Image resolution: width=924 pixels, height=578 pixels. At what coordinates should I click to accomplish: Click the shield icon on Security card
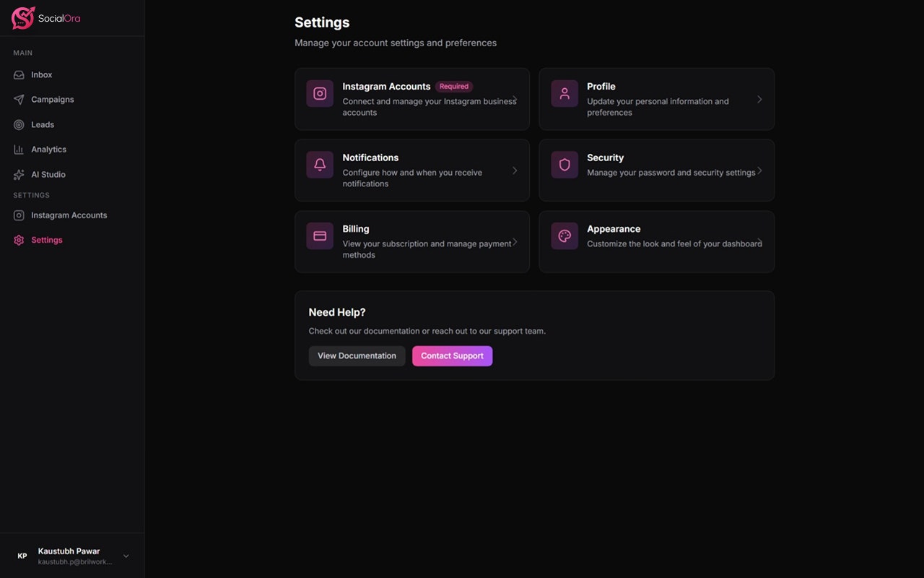[564, 165]
